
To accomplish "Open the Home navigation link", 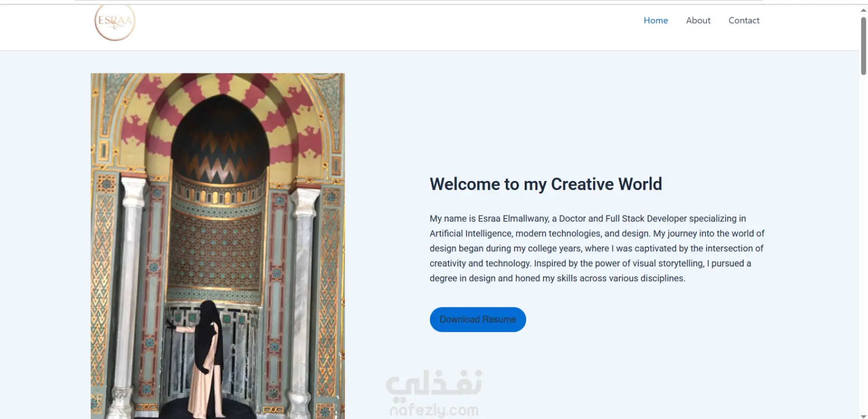I will [656, 20].
